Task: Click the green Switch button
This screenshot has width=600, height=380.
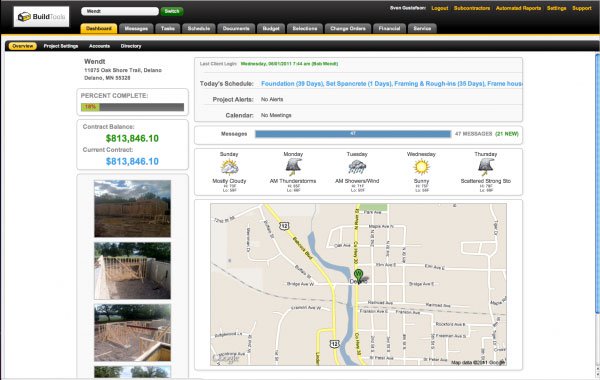Action: (172, 11)
